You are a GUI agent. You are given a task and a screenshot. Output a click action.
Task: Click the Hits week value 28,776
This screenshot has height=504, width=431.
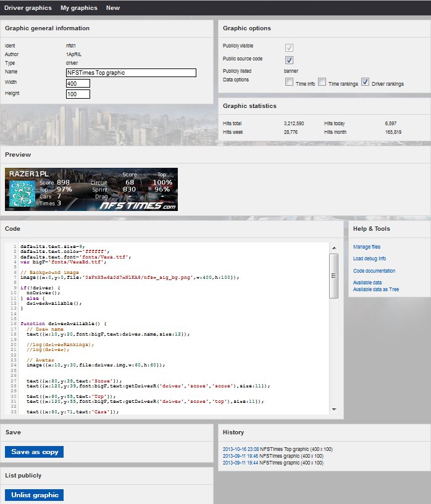[x=290, y=132]
